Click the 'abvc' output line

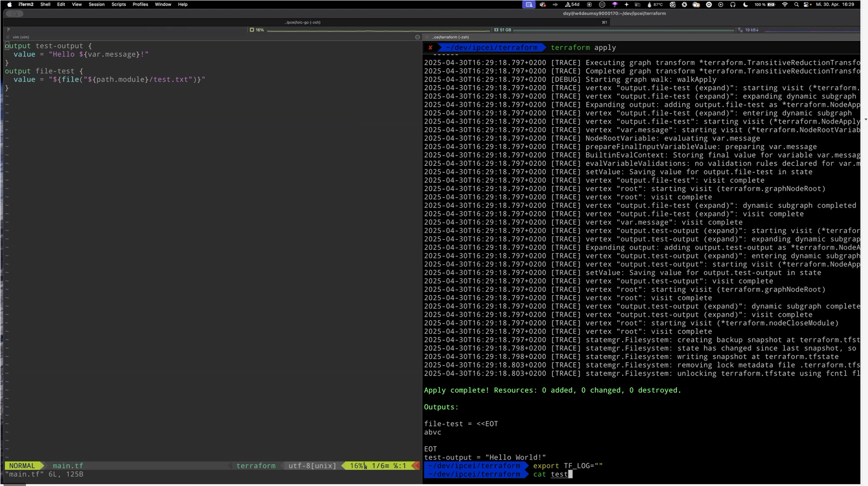click(x=433, y=432)
